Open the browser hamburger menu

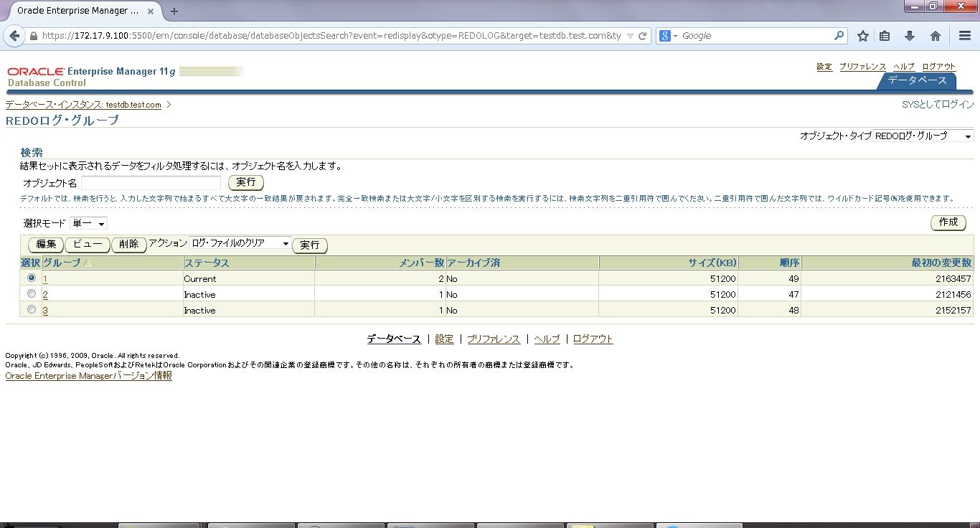coord(965,36)
